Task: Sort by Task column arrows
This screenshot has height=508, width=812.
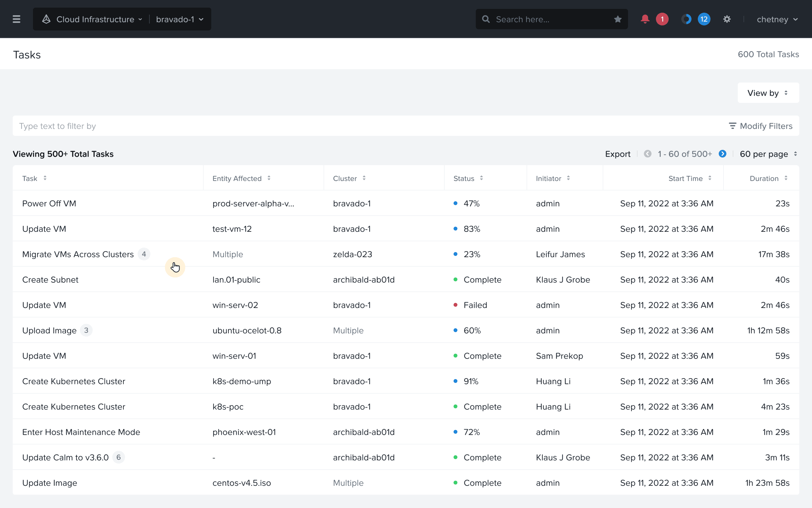Action: tap(45, 178)
